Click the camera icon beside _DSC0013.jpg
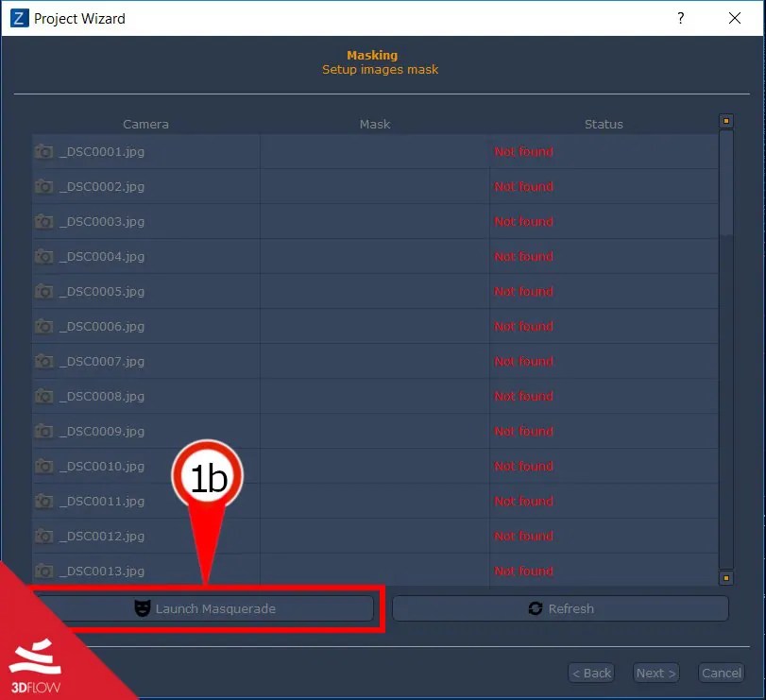The image size is (766, 700). click(43, 571)
